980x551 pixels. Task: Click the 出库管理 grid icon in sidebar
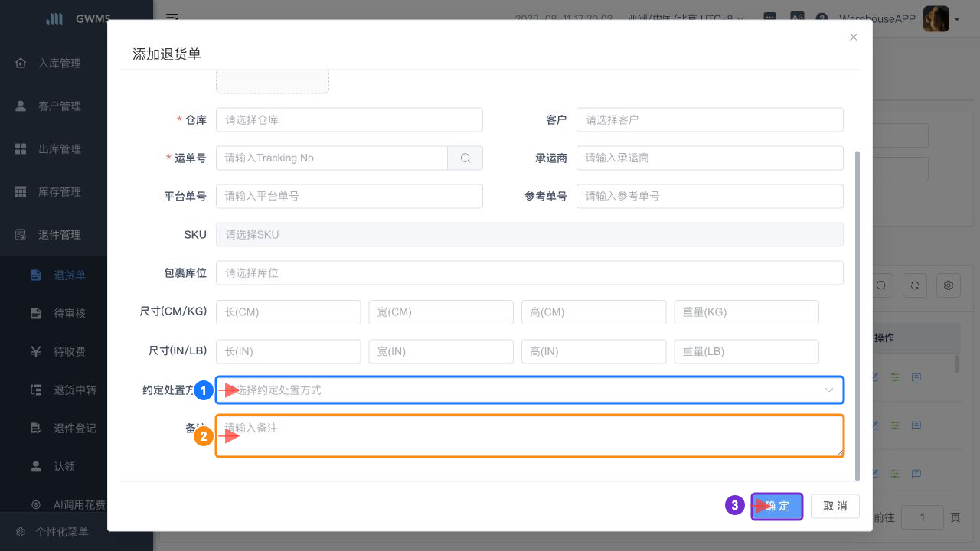click(21, 148)
